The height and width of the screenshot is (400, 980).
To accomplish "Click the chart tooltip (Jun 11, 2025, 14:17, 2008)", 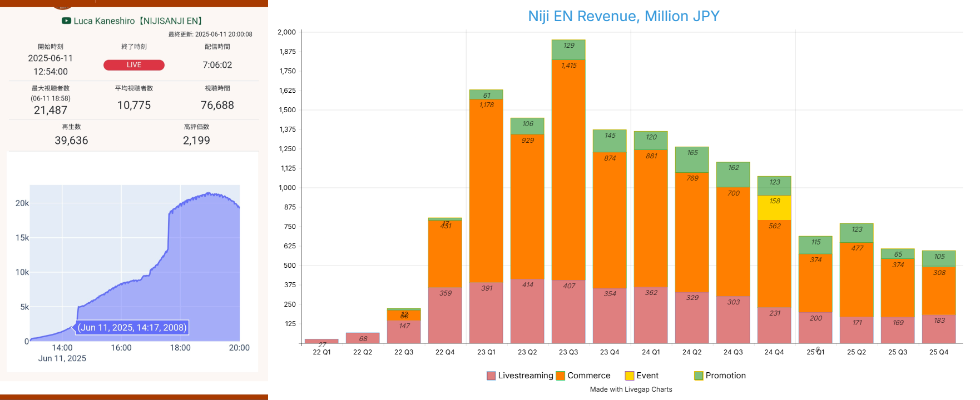I will [132, 327].
